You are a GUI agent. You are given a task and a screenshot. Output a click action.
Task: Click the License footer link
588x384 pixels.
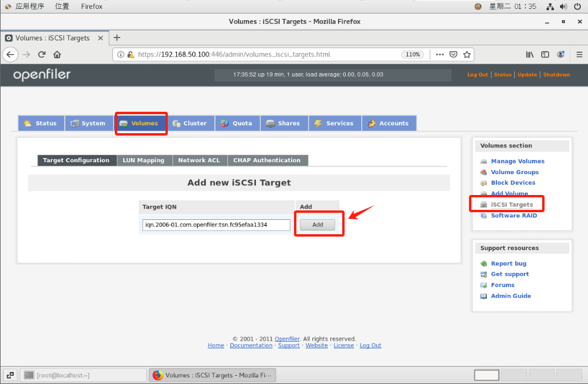(x=343, y=345)
